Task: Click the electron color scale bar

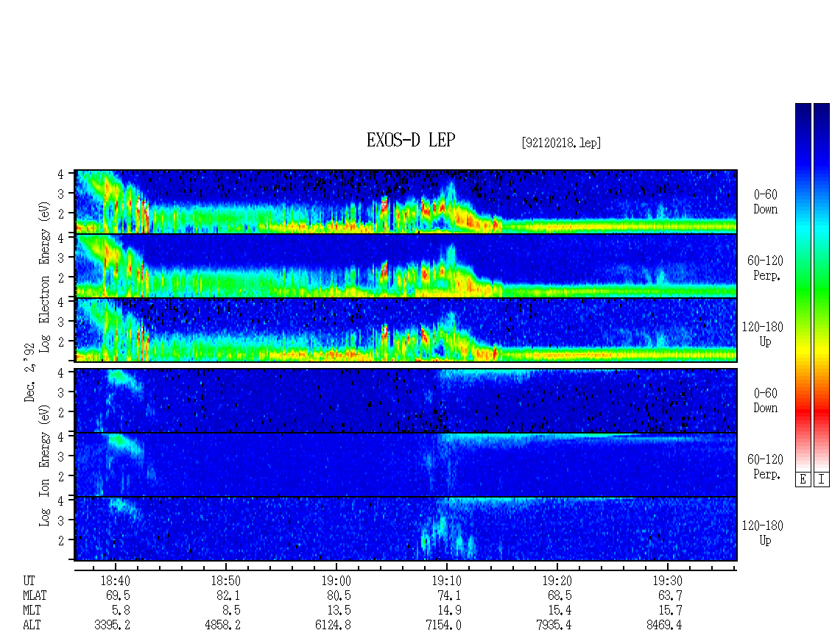Action: coord(803,287)
